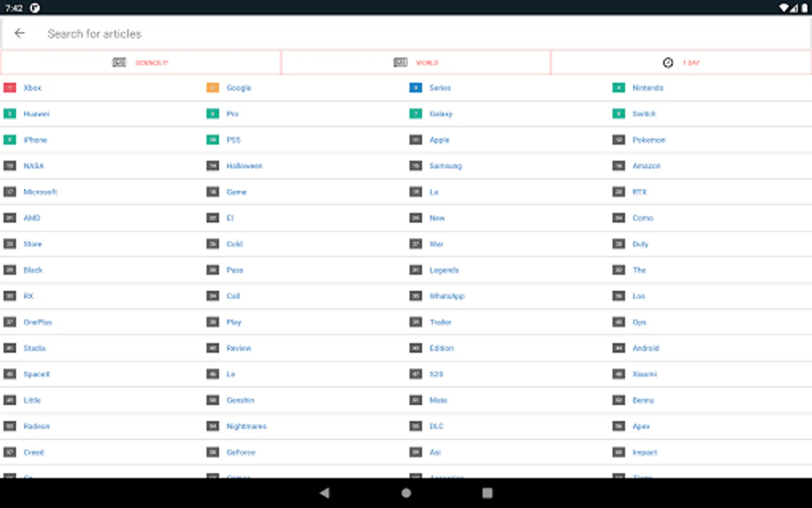Select the 'Review' keyword

click(239, 348)
